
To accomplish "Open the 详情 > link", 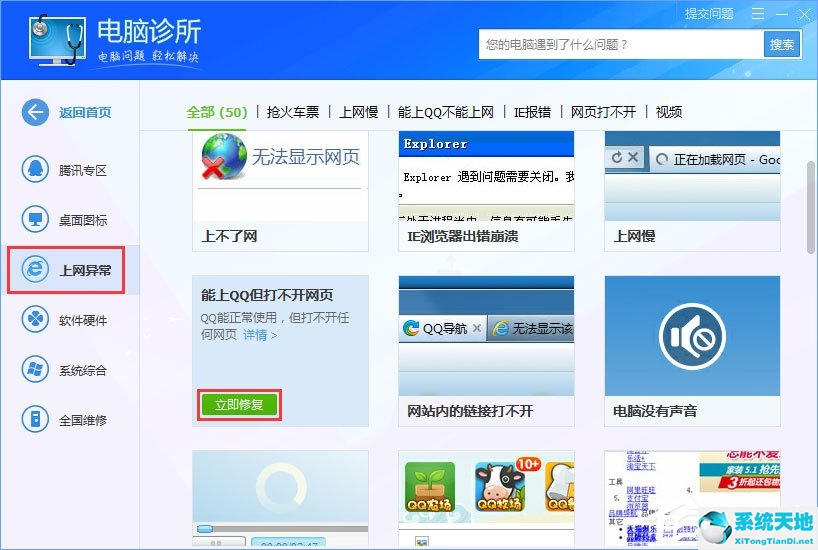I will (x=260, y=335).
